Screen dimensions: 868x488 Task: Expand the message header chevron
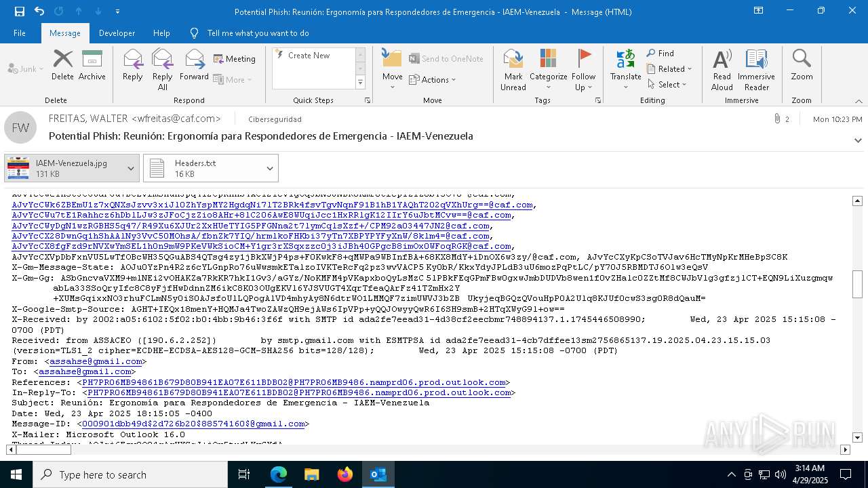858,140
